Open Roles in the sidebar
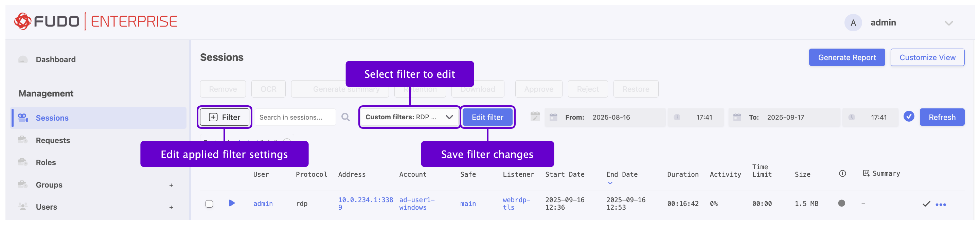Image resolution: width=980 pixels, height=228 pixels. [46, 162]
